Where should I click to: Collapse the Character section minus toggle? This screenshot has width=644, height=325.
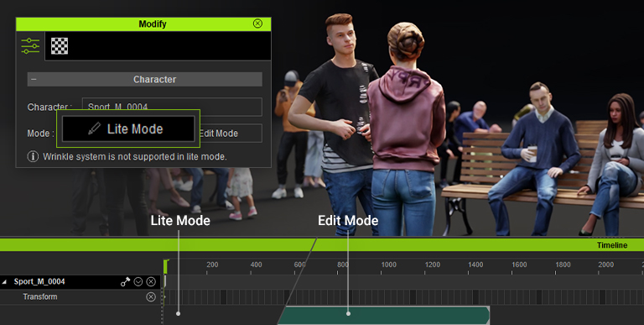[x=34, y=80]
